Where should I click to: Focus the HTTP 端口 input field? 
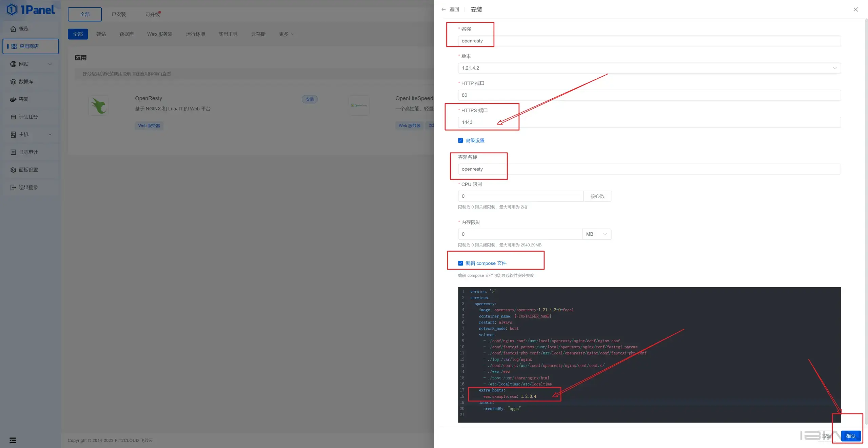click(649, 95)
